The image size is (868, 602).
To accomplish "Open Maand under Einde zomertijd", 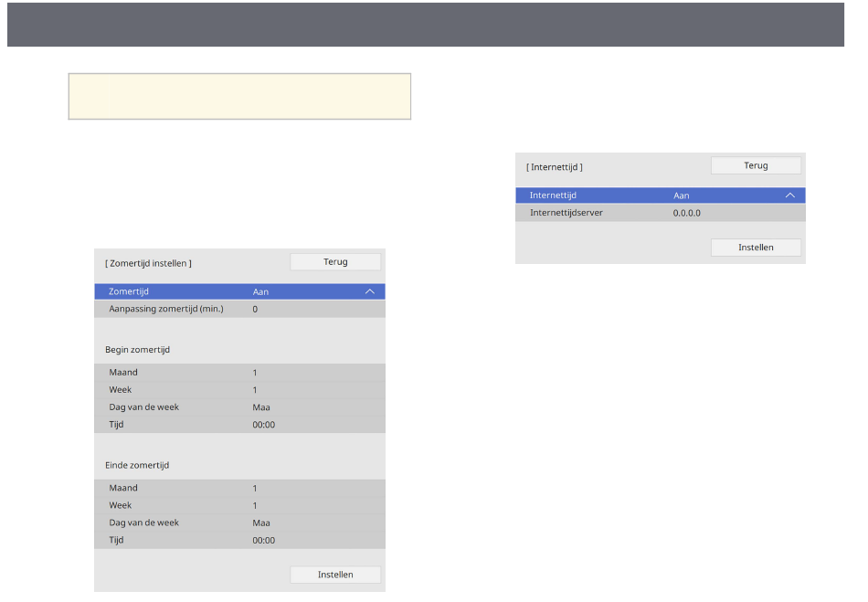I will [239, 489].
